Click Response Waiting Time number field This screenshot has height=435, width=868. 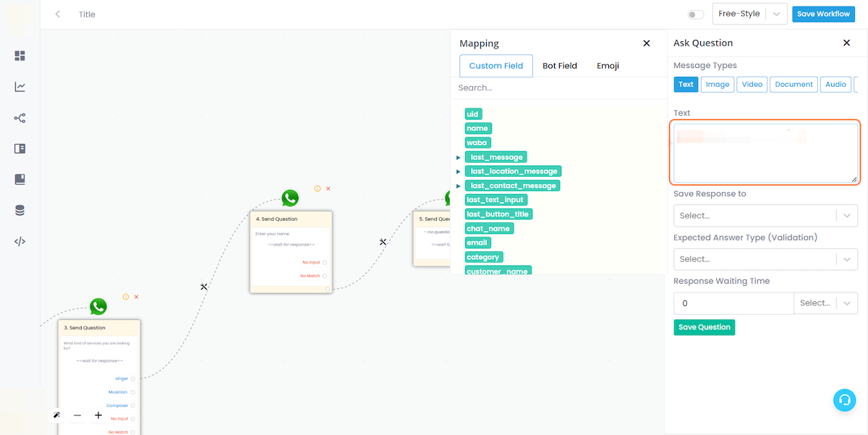pos(733,303)
